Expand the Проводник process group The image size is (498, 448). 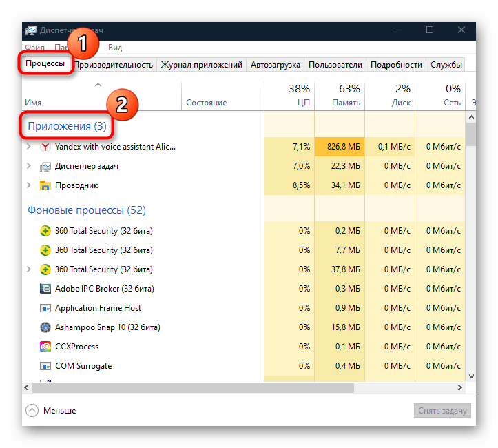coord(29,185)
